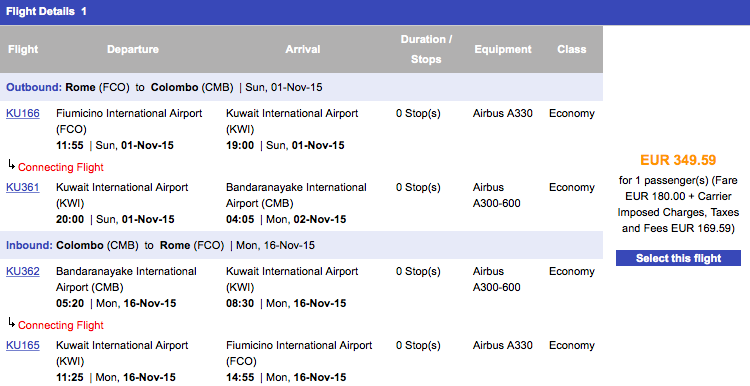Click the Class column header
750x386 pixels.
coord(571,49)
